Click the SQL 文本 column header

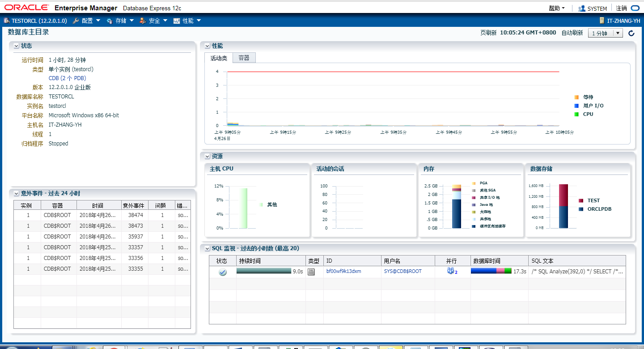(577, 261)
